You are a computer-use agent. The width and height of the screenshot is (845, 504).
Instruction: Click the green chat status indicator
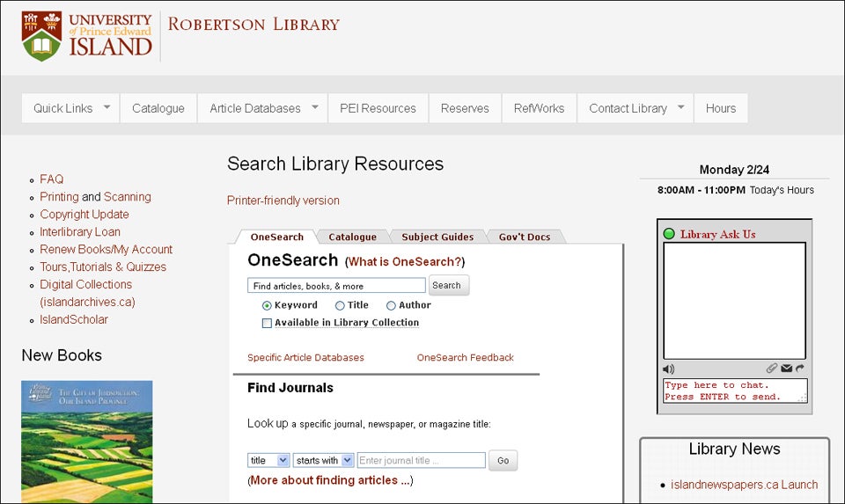point(669,234)
